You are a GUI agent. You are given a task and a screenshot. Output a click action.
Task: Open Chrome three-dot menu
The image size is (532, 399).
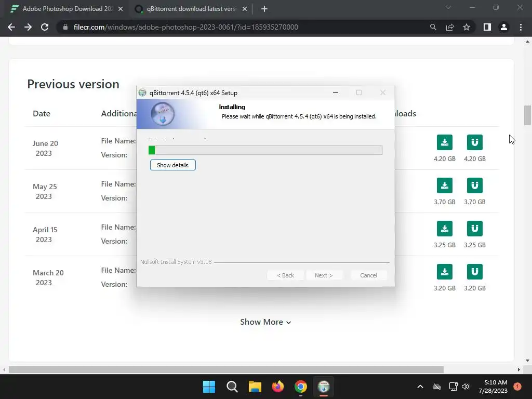tap(521, 27)
